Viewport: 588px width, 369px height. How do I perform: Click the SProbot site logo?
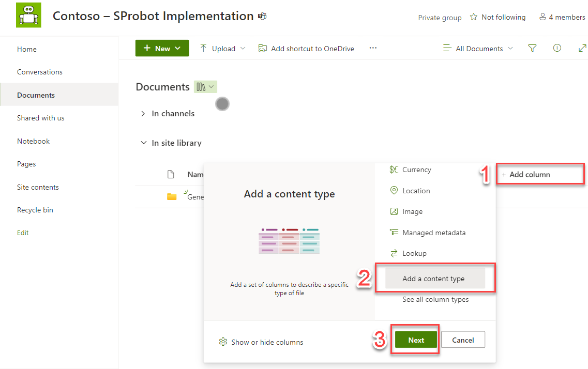tap(28, 15)
